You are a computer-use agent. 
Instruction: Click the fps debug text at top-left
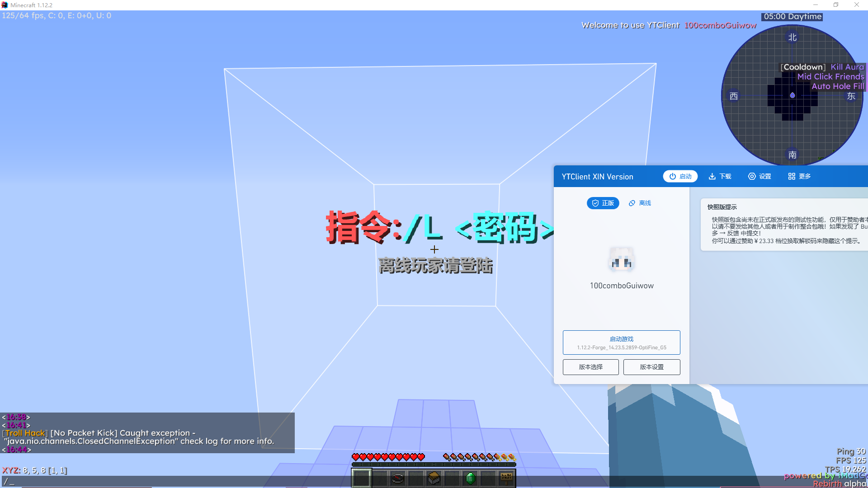(x=57, y=15)
